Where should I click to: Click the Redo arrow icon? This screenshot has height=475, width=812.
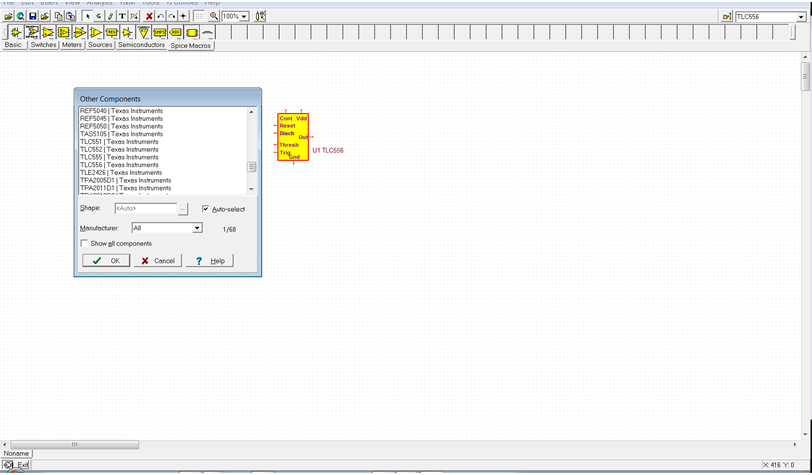[171, 17]
